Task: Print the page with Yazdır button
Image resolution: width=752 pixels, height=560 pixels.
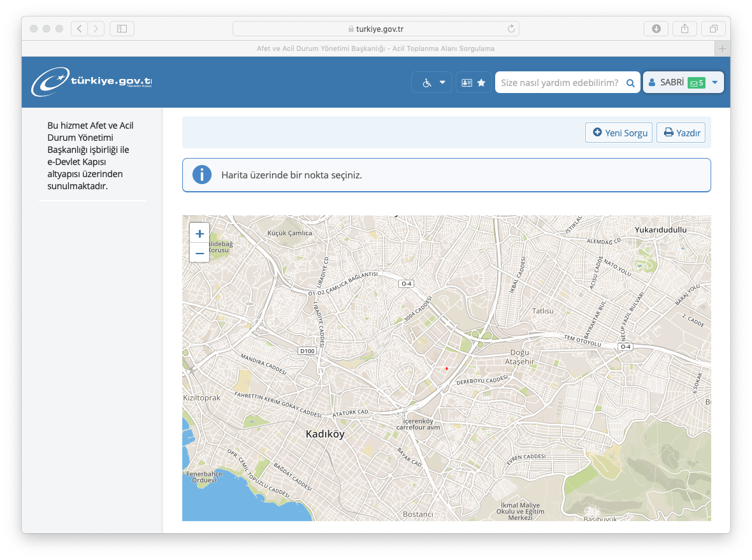Action: [x=681, y=133]
